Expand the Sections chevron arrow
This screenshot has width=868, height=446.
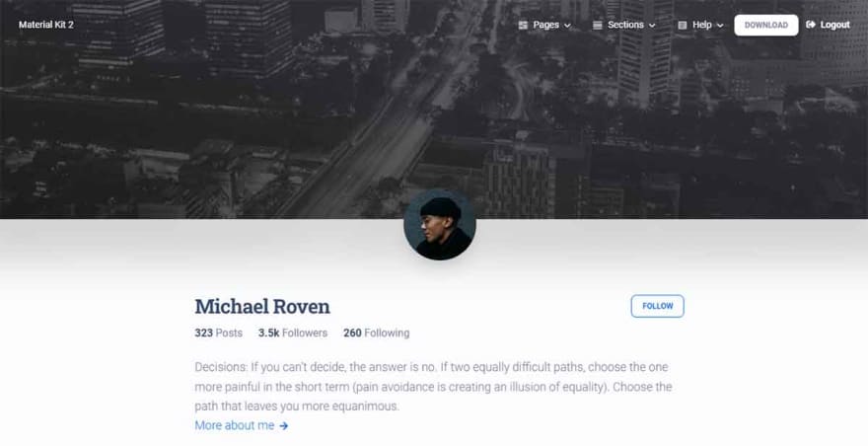pos(652,26)
